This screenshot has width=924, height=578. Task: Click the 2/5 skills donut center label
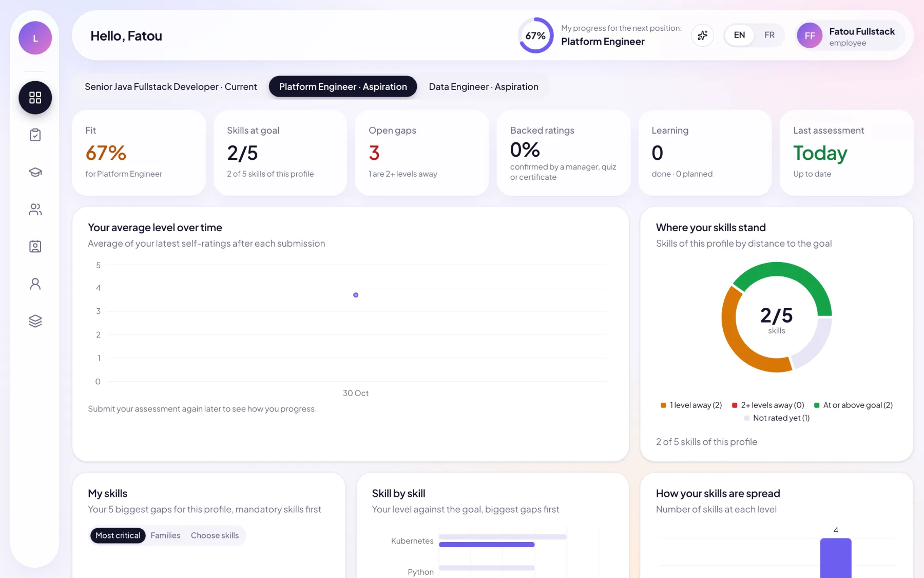click(x=777, y=320)
